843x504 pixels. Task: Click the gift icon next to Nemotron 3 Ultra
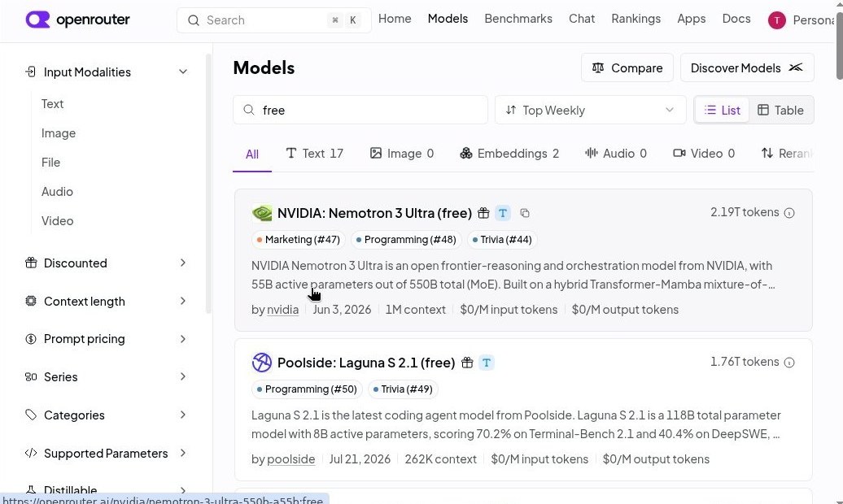click(x=483, y=213)
